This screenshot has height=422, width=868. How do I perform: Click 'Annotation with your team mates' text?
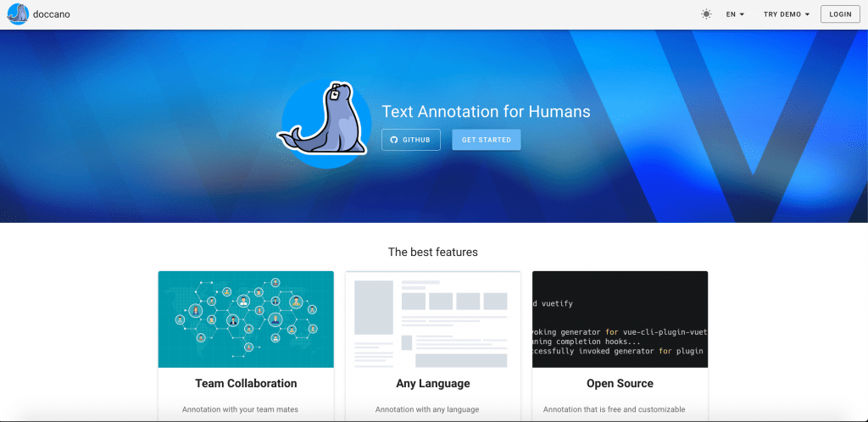240,410
